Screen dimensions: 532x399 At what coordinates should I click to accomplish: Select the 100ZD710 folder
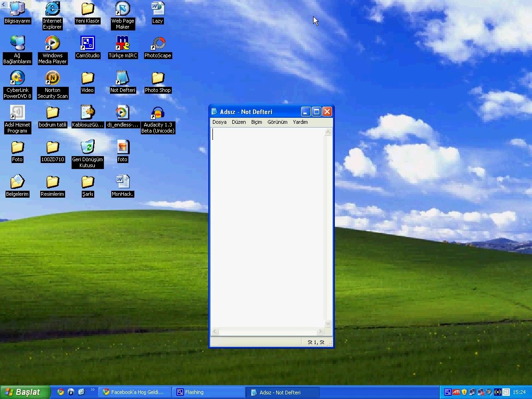pyautogui.click(x=52, y=151)
